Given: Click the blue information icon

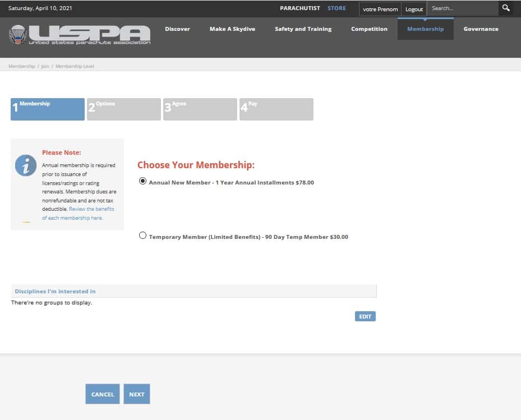Looking at the screenshot, I should point(26,165).
